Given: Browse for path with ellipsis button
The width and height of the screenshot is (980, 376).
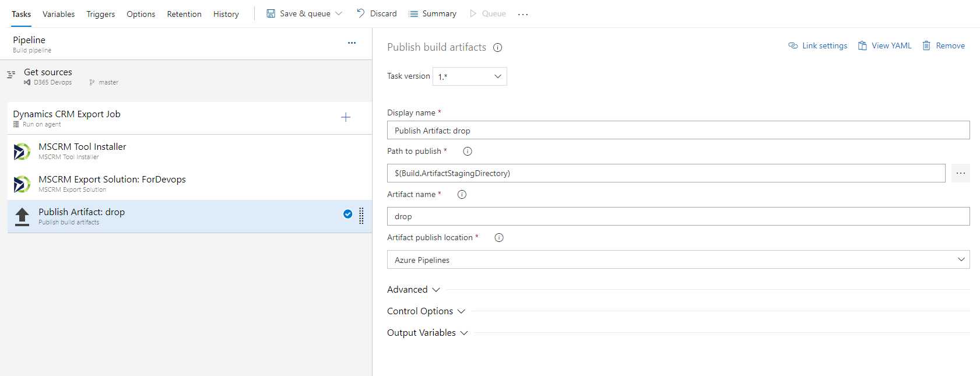Looking at the screenshot, I should [961, 173].
